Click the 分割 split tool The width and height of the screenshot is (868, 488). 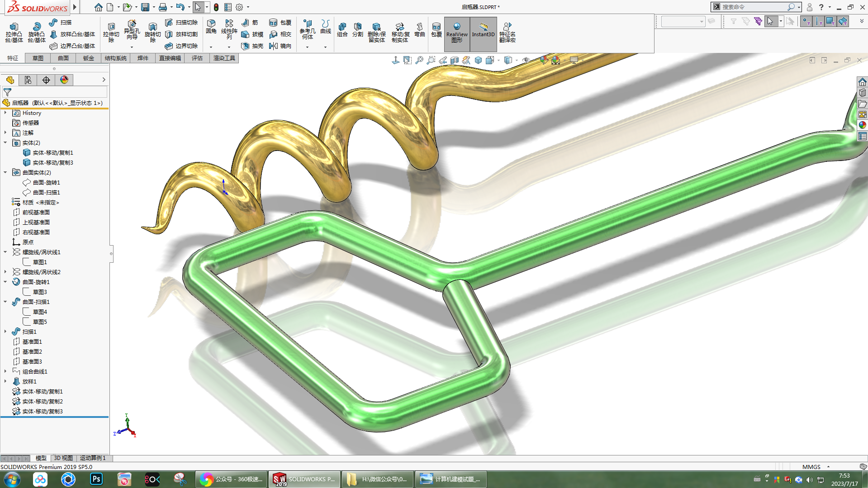pos(358,29)
